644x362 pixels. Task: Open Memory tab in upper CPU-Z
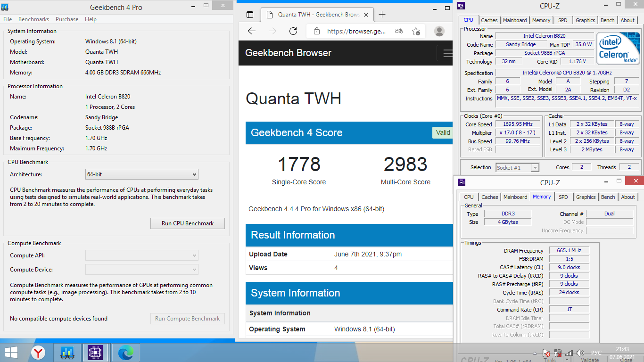541,20
